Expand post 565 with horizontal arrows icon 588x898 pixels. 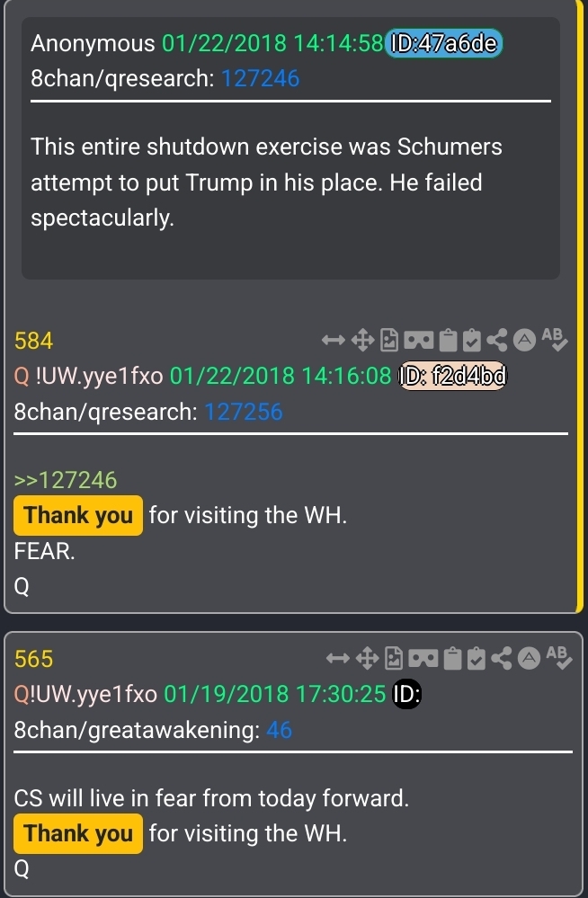point(338,658)
